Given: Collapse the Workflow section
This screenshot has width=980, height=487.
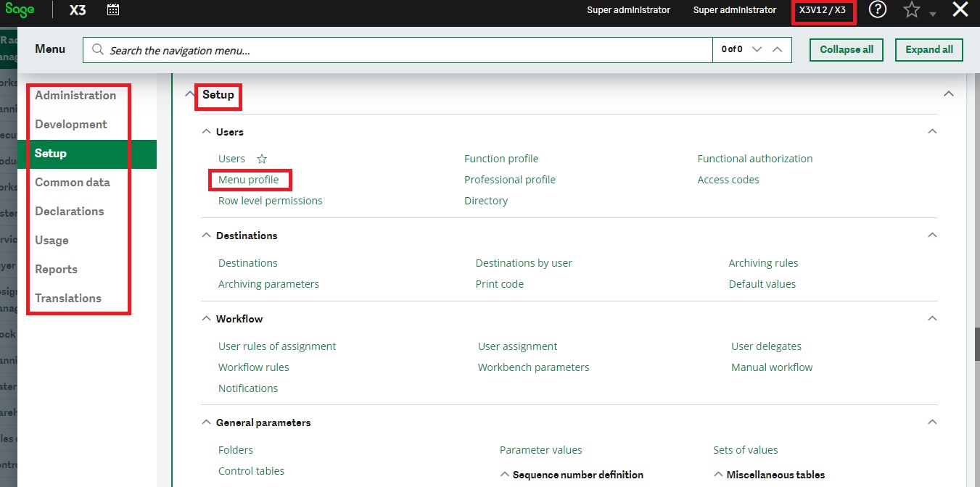Looking at the screenshot, I should tap(206, 318).
